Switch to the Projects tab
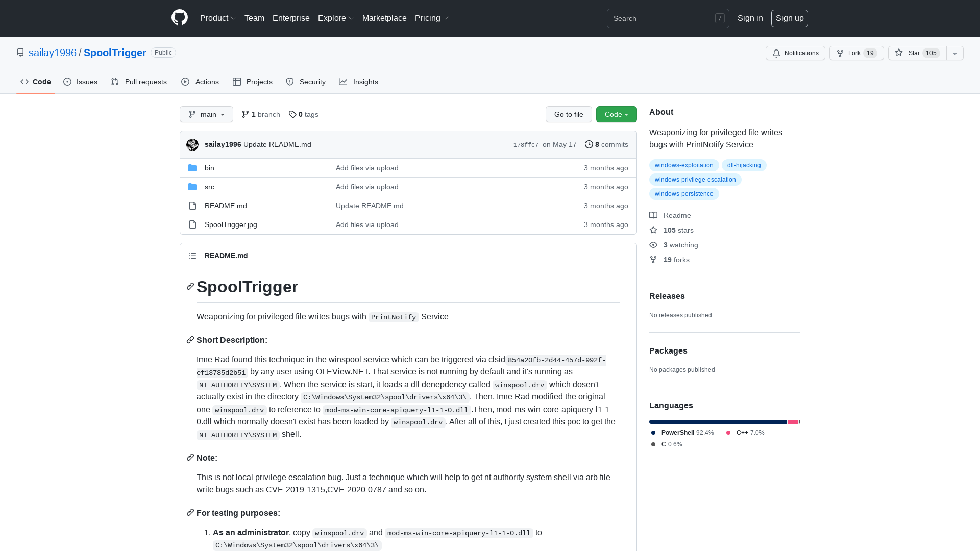The image size is (980, 551). [253, 82]
